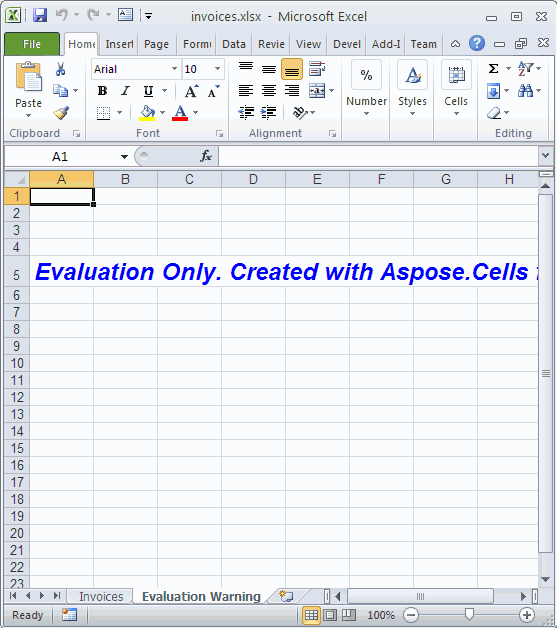Viewport: 557px width, 628px height.
Task: Click the Copy icon in Clipboard group
Action: coord(60,91)
